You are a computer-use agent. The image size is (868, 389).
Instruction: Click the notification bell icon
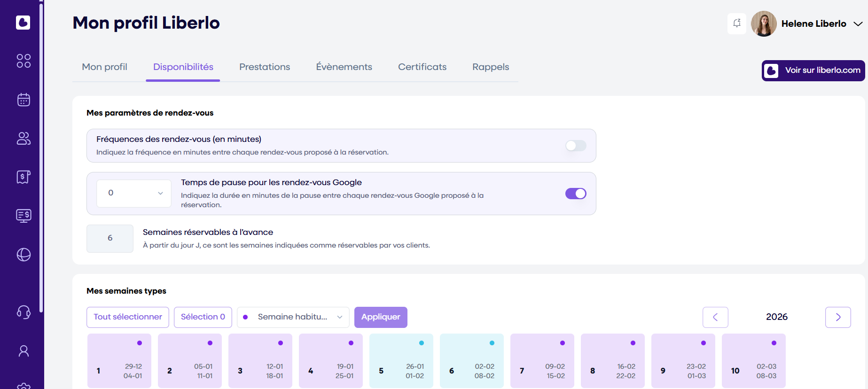point(736,23)
